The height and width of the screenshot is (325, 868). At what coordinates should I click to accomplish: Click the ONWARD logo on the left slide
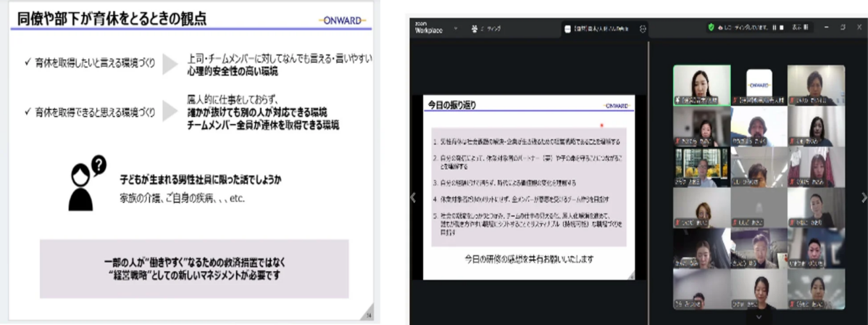(343, 20)
